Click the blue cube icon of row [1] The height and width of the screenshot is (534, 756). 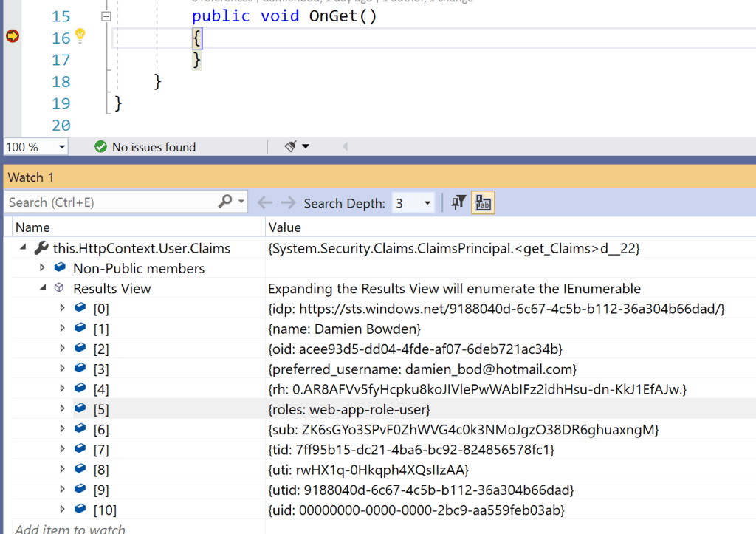point(80,327)
